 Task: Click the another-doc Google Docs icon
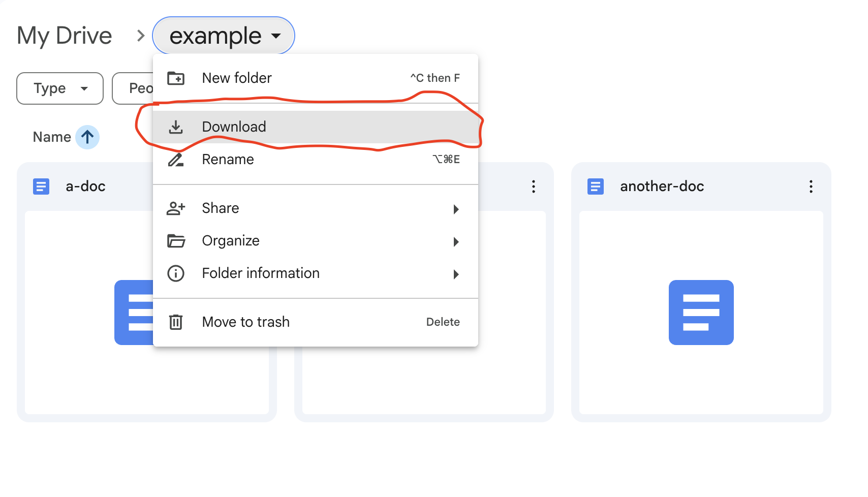[x=595, y=186]
